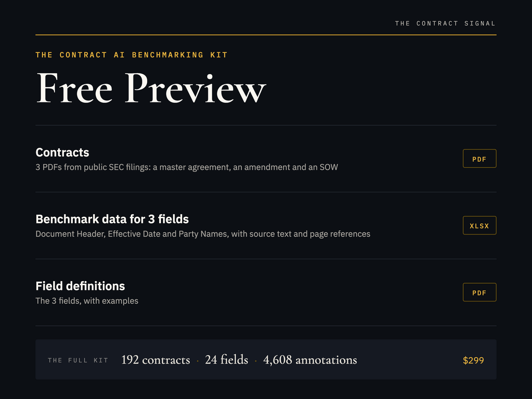Viewport: 532px width, 399px height.
Task: Click the XLSX badge for Benchmark data
Action: [x=479, y=226]
